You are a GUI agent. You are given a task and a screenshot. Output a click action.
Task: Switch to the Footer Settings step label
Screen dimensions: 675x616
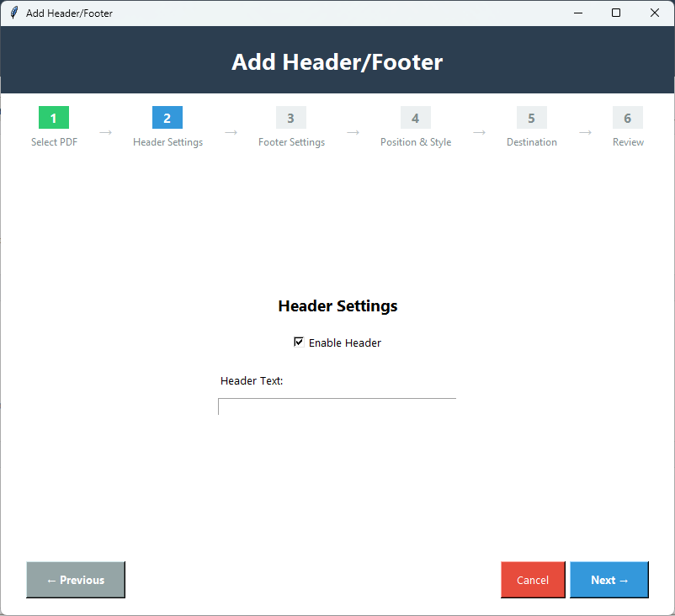290,141
